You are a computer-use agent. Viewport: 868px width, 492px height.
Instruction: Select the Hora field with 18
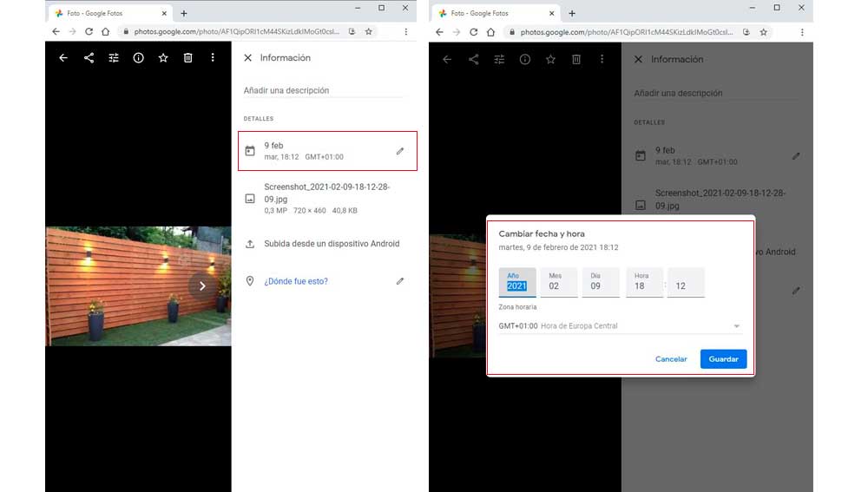click(644, 282)
